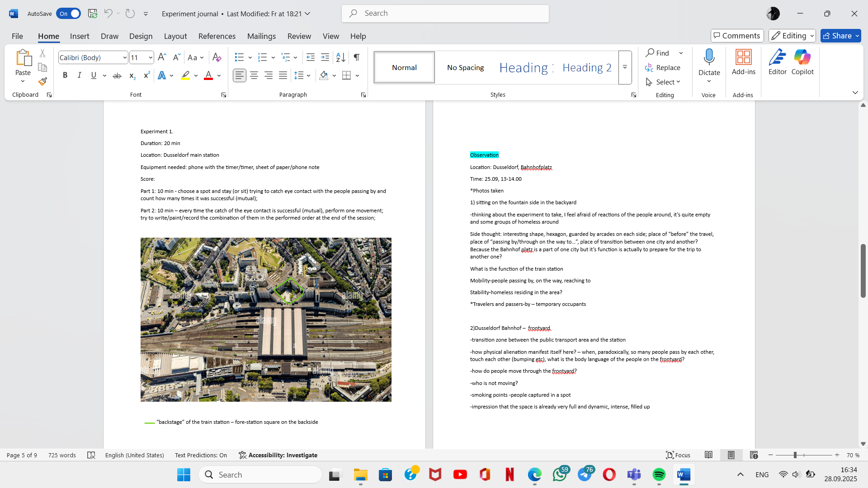
Task: Click the Show/Hide paragraph marks icon
Action: 357,57
